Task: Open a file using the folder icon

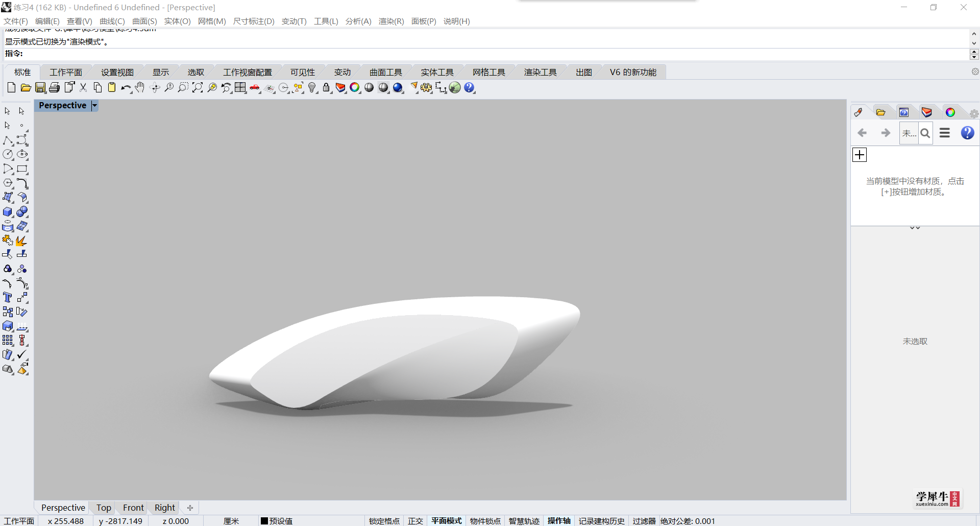Action: pos(26,88)
